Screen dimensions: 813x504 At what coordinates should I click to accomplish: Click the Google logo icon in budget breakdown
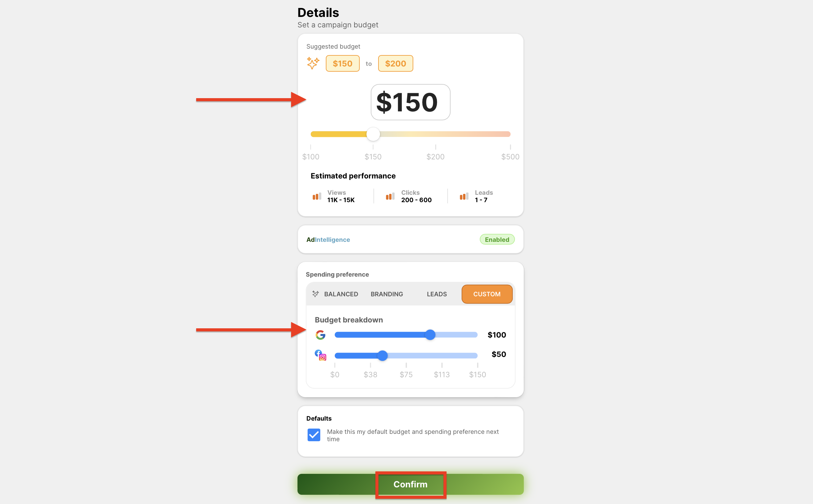tap(321, 334)
